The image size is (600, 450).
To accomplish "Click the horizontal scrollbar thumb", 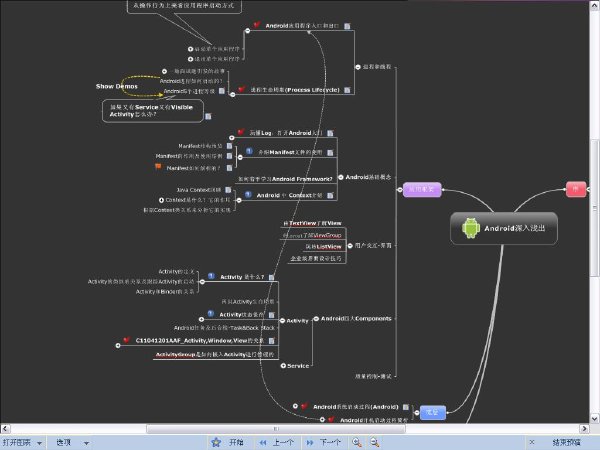I will click(x=276, y=429).
